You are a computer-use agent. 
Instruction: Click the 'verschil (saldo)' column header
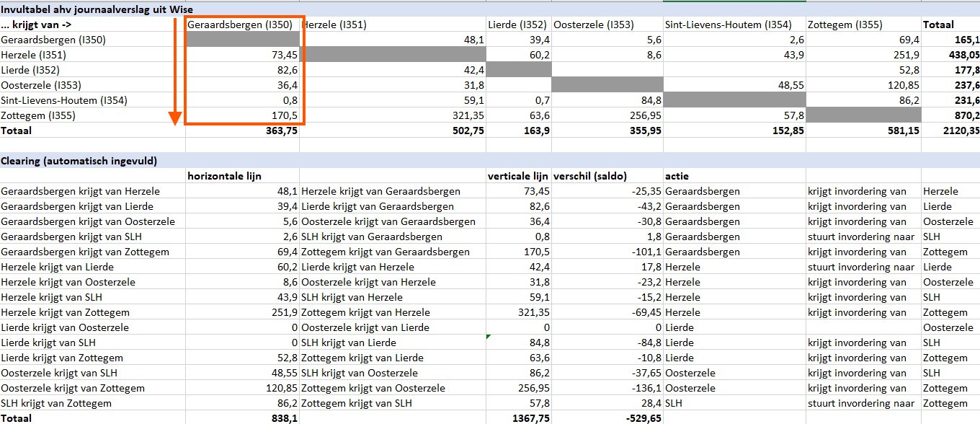(590, 176)
